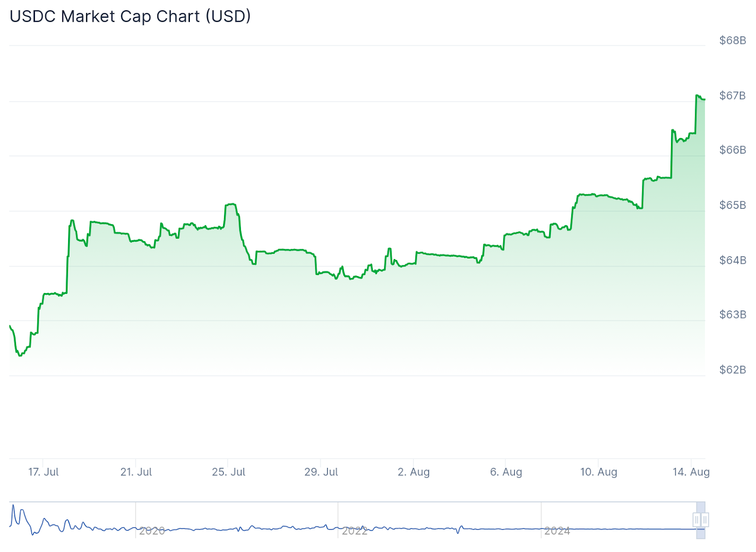Click the $62B y-axis label
This screenshot has width=756, height=552.
tap(732, 370)
